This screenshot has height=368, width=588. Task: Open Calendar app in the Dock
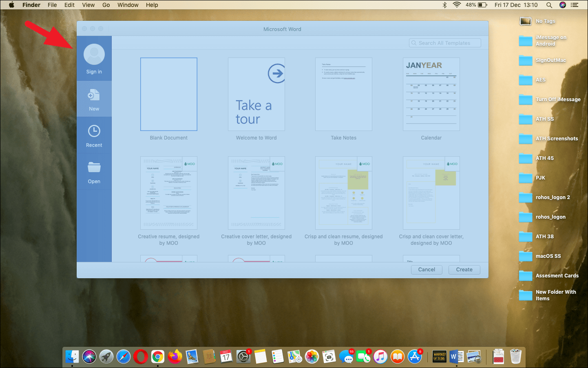[x=226, y=357]
